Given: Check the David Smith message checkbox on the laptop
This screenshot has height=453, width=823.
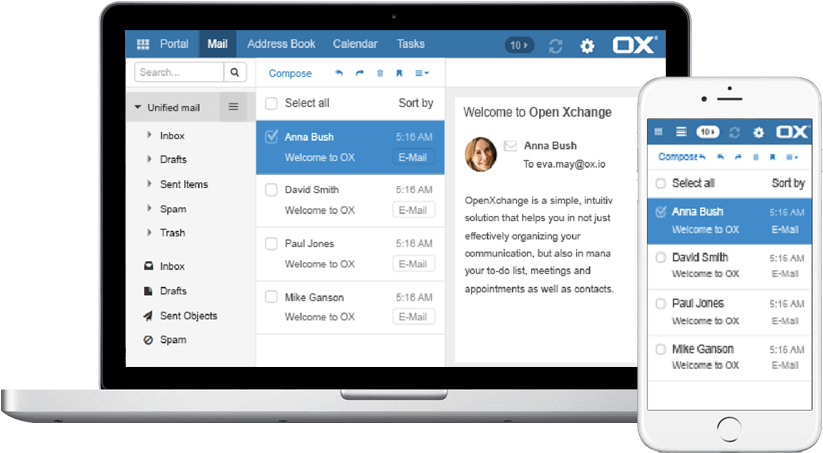Looking at the screenshot, I should pos(271,189).
